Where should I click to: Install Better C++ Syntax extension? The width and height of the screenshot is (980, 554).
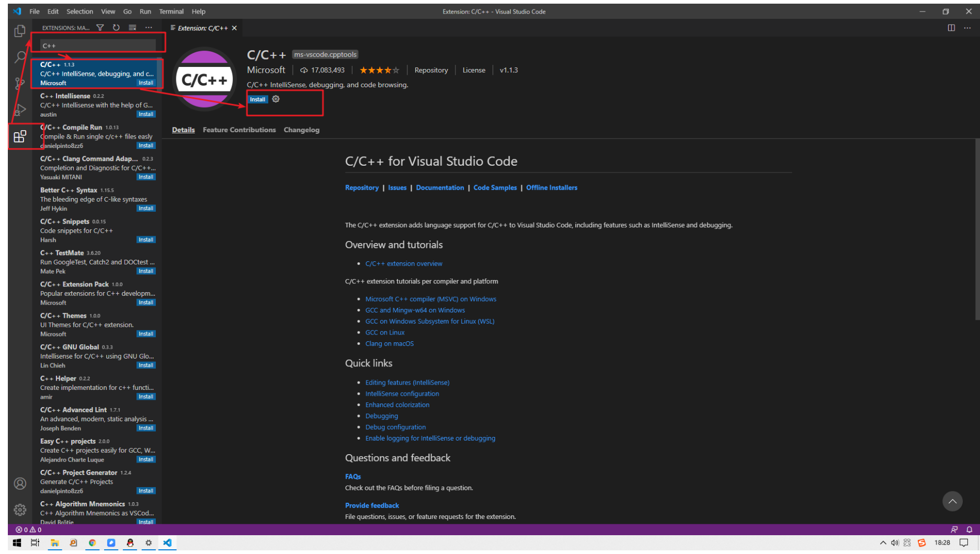click(x=146, y=208)
